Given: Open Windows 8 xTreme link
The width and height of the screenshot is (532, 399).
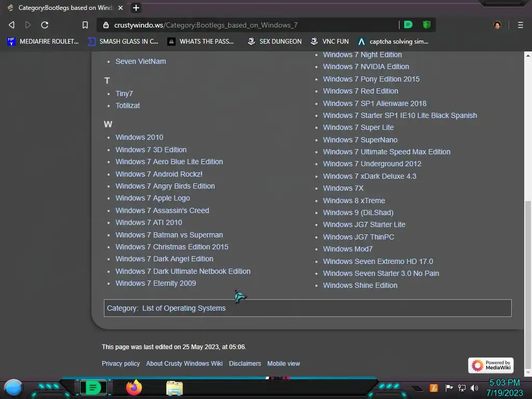Looking at the screenshot, I should [354, 201].
